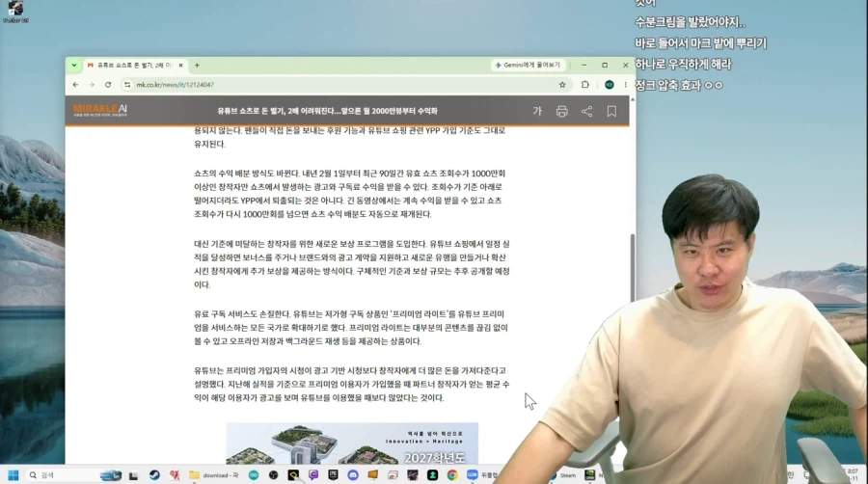Viewport: 868px width, 484px height.
Task: Print the article using the printer icon
Action: (562, 111)
